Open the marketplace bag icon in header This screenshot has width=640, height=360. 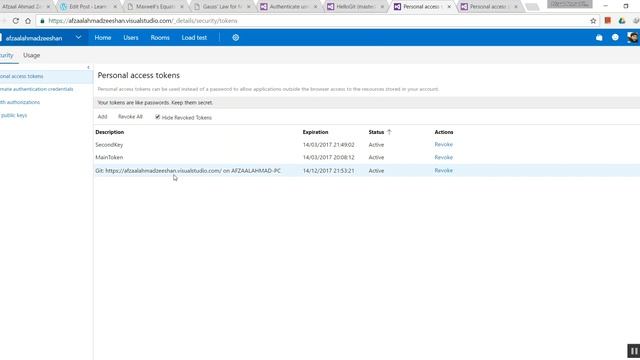click(x=599, y=38)
